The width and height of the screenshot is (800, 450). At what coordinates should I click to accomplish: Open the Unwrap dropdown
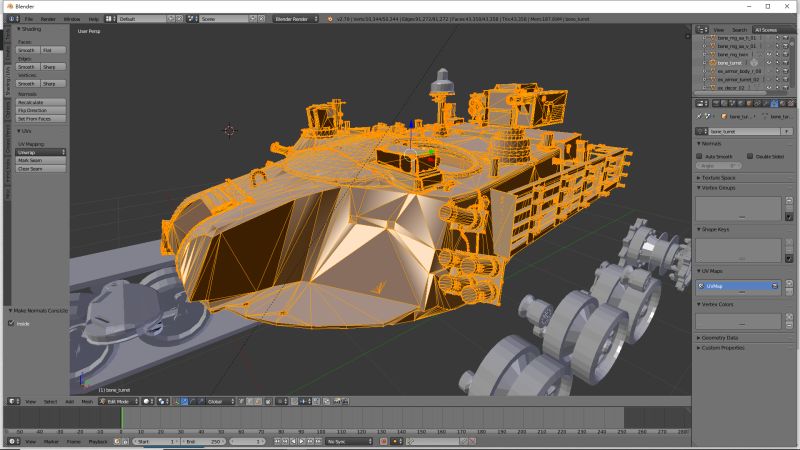click(41, 152)
